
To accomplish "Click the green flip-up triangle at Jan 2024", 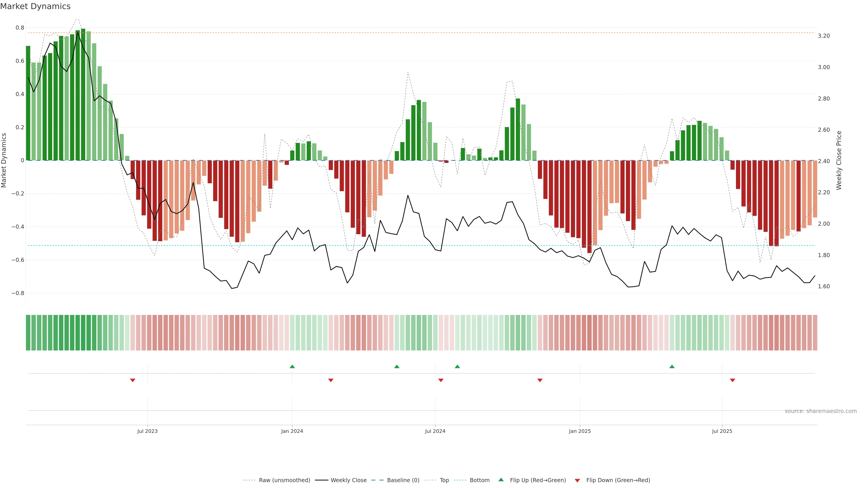I will click(292, 366).
